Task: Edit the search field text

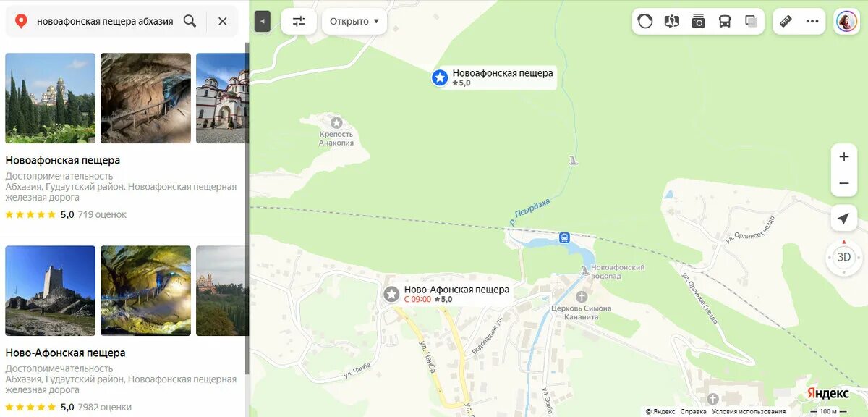Action: (105, 21)
